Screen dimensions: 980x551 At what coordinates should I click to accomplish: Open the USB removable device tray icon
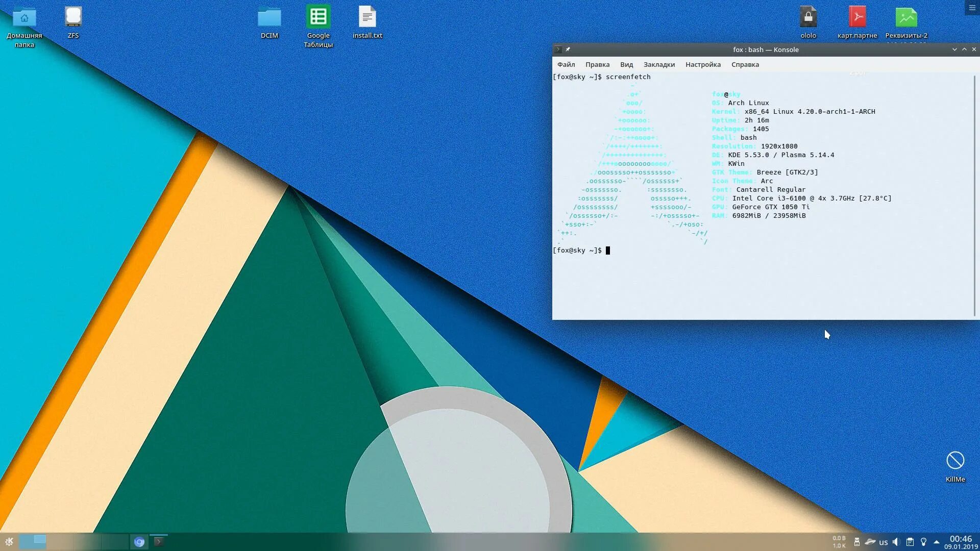point(857,542)
